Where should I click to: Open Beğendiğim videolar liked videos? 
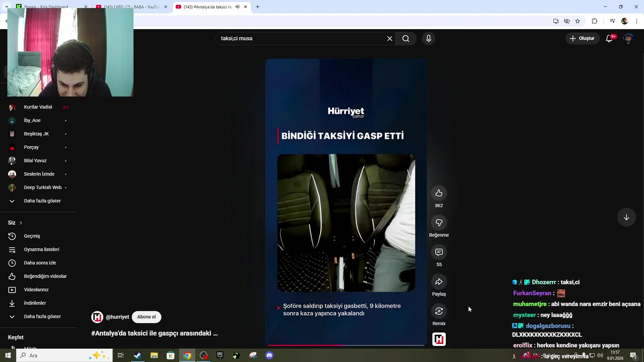tap(39, 276)
